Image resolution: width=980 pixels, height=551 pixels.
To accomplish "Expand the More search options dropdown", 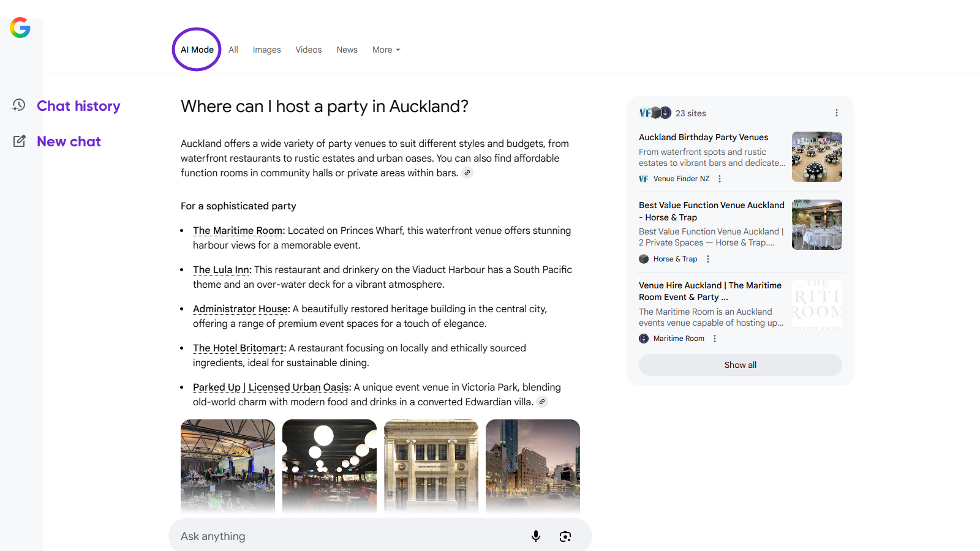I will click(x=386, y=50).
